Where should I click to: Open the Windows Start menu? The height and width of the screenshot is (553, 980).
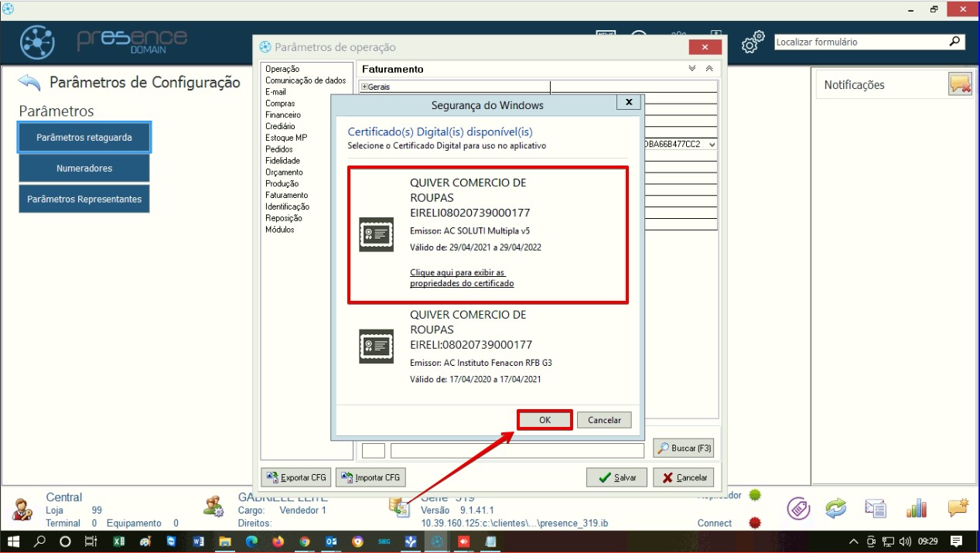point(14,541)
